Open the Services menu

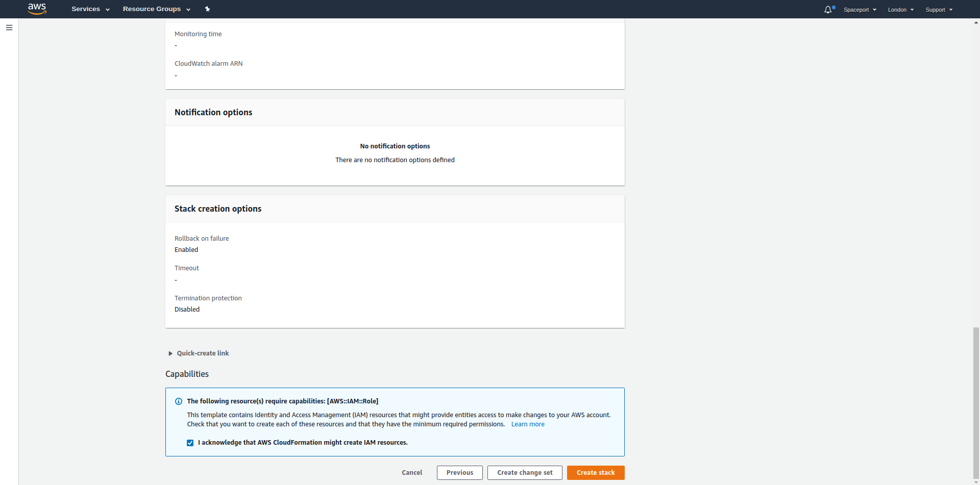coord(90,9)
